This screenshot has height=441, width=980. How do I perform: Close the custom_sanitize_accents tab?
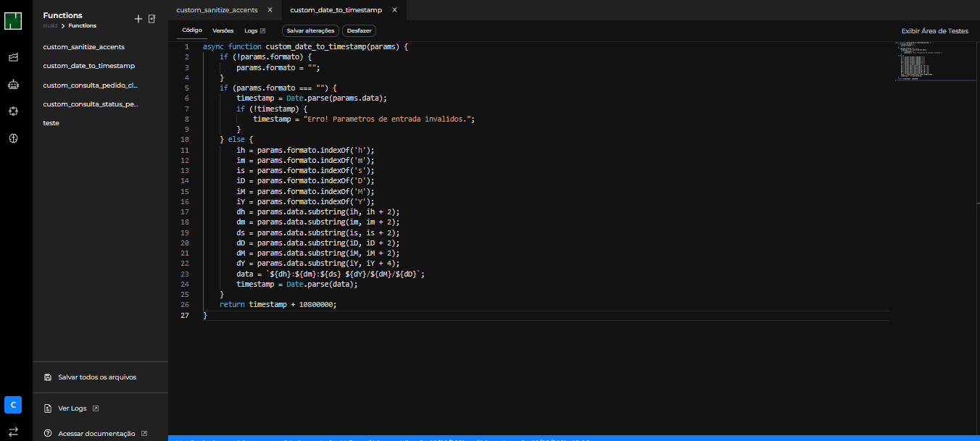pyautogui.click(x=270, y=10)
